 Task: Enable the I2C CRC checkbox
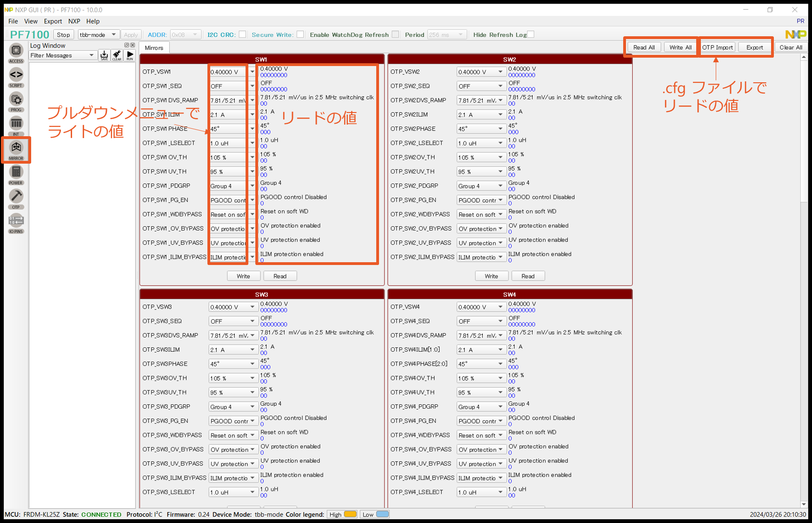242,34
